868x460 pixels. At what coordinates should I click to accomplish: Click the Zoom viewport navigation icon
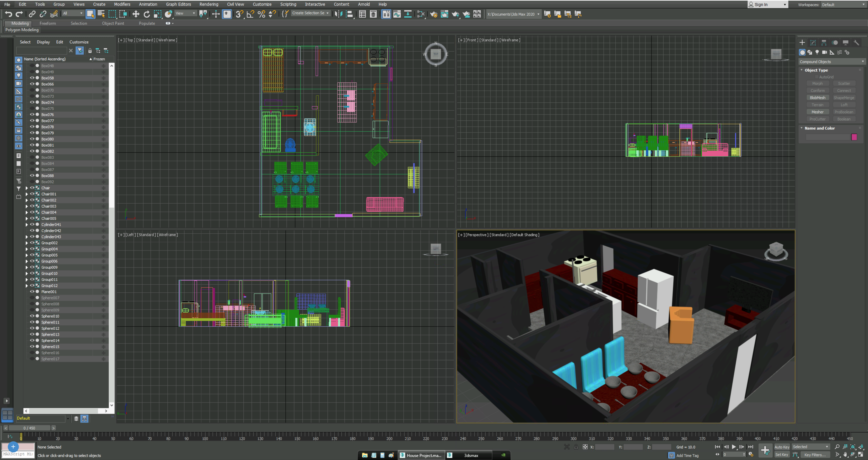(x=837, y=447)
